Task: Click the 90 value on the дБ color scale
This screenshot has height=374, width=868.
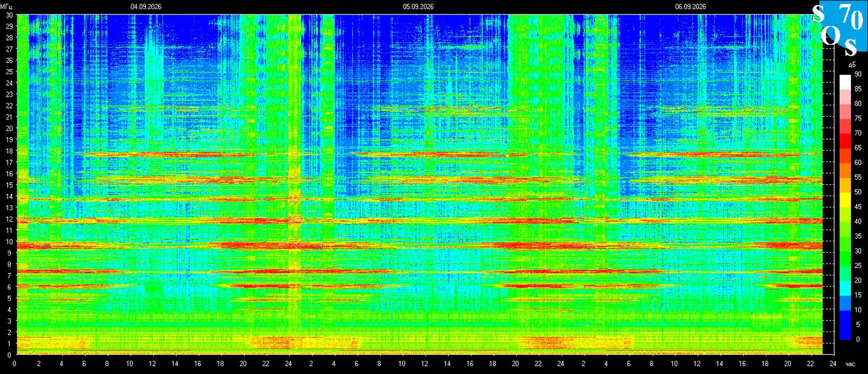Action: tap(858, 74)
